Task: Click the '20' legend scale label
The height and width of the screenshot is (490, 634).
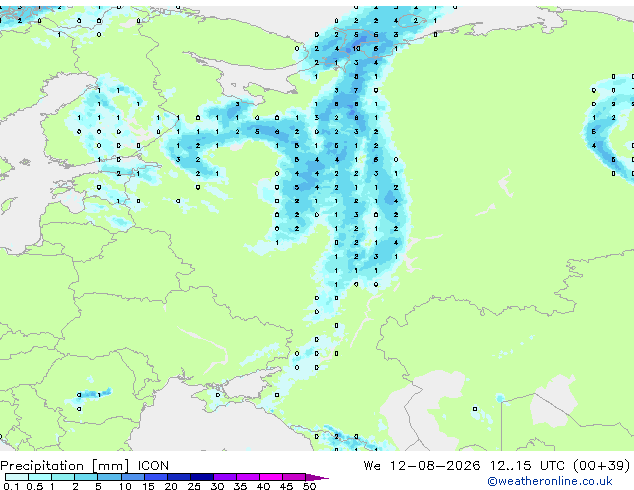Action: tap(171, 486)
